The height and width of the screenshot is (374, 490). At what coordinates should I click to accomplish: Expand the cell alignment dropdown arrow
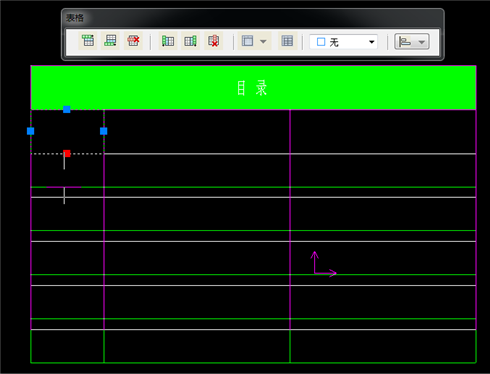tap(422, 42)
